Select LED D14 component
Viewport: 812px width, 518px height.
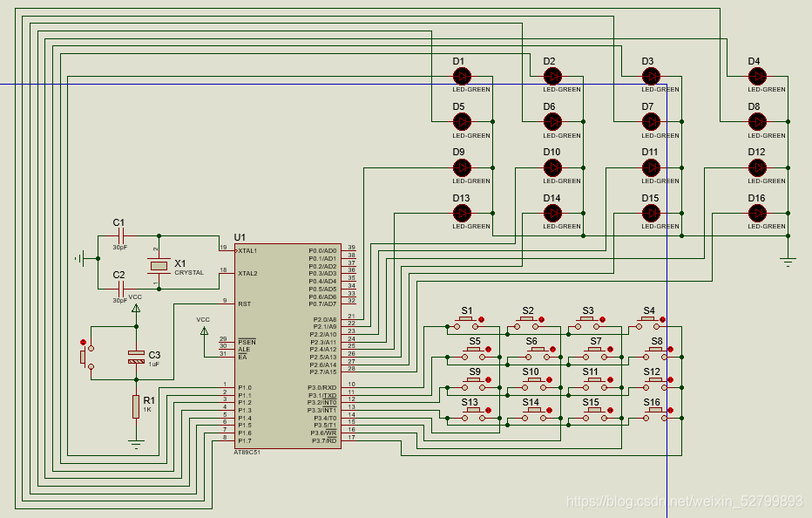(552, 213)
